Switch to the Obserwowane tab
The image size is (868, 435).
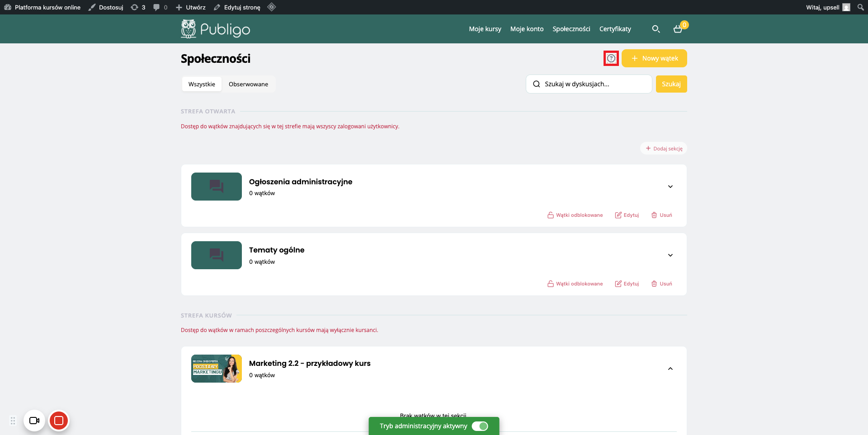pyautogui.click(x=248, y=84)
